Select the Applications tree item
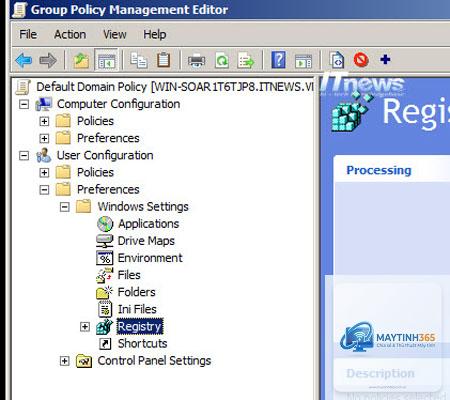The image size is (450, 400). [149, 224]
